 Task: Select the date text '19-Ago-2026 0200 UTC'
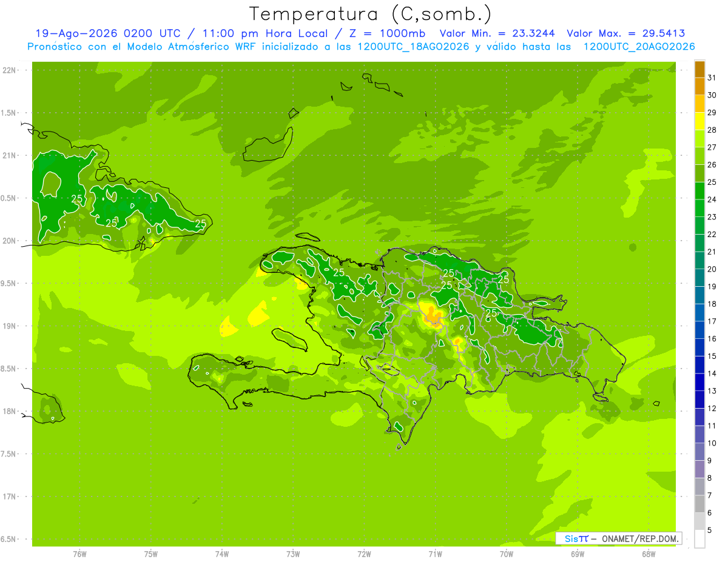(108, 33)
